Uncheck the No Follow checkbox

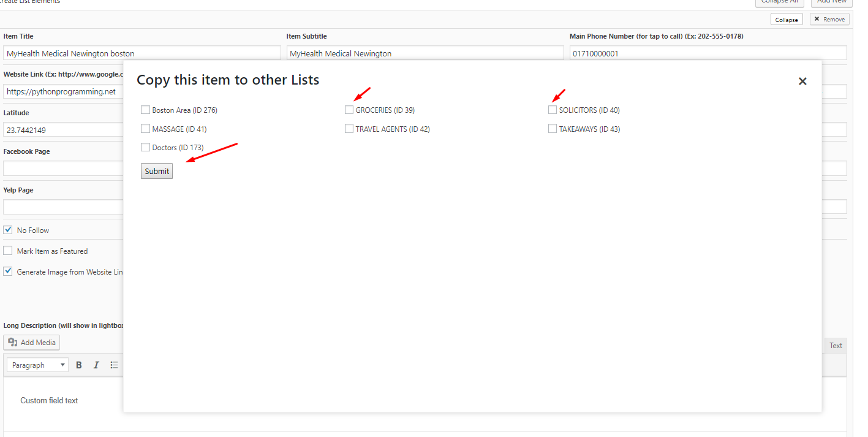[8, 230]
